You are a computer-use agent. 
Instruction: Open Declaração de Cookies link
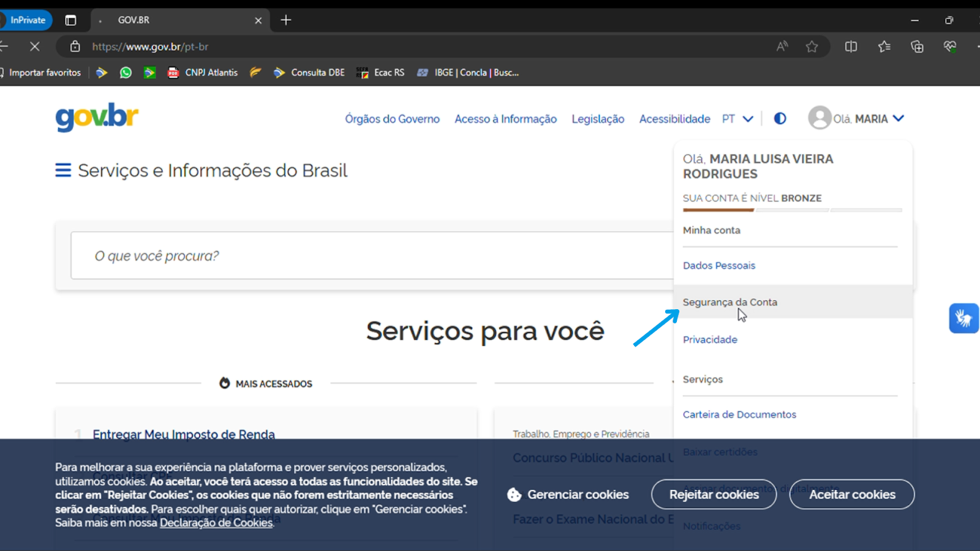click(x=216, y=523)
